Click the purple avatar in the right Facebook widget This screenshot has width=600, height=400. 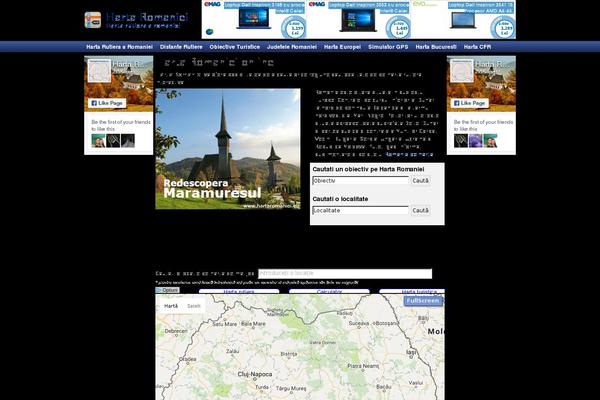[x=476, y=141]
